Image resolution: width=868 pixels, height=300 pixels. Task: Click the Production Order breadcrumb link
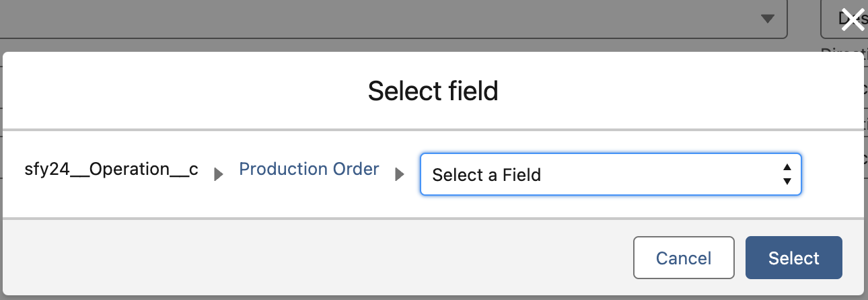[x=309, y=170]
